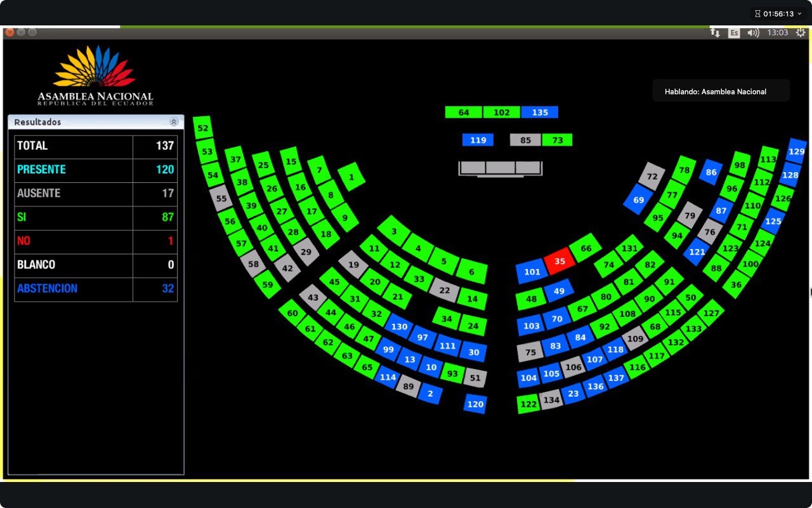
Task: Collapse the Resultados panel
Action: tap(174, 122)
